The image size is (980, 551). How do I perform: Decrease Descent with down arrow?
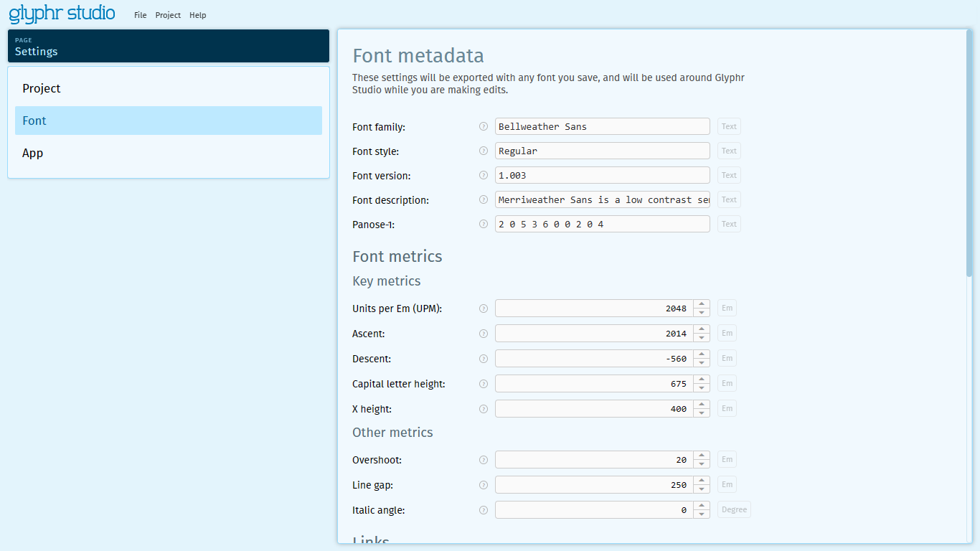pyautogui.click(x=702, y=363)
